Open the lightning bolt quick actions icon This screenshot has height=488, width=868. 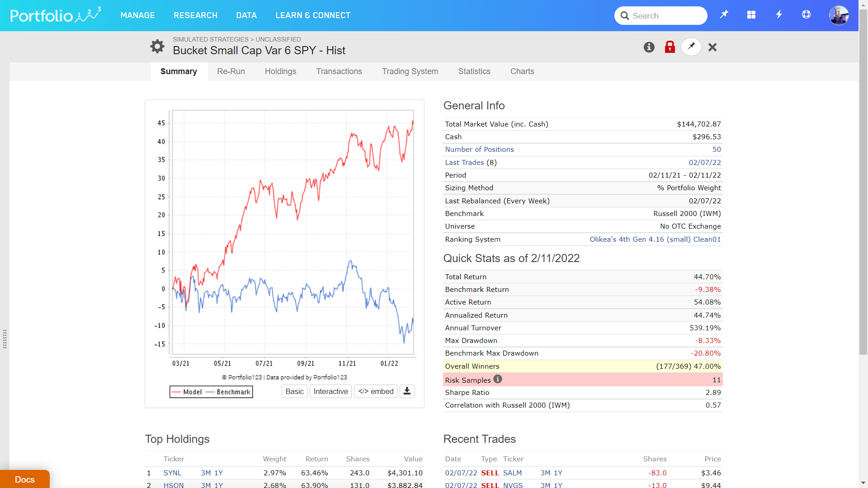point(778,15)
